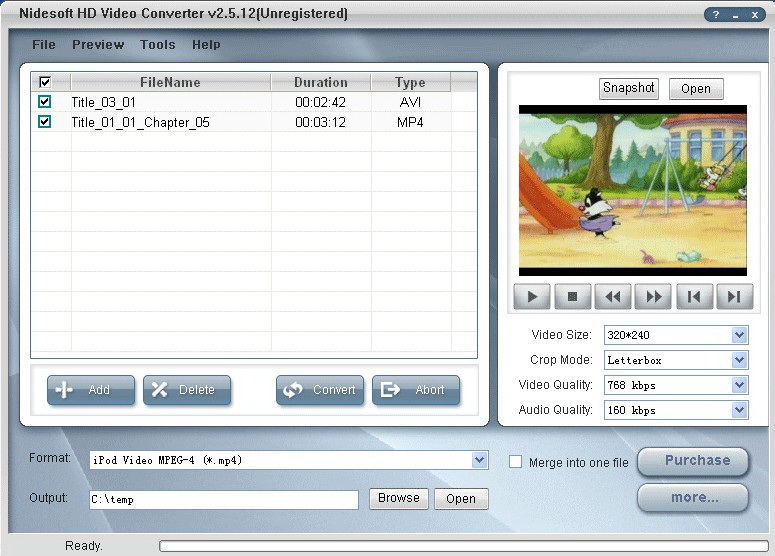This screenshot has height=556, width=775.
Task: Browse for an output folder
Action: point(398,498)
